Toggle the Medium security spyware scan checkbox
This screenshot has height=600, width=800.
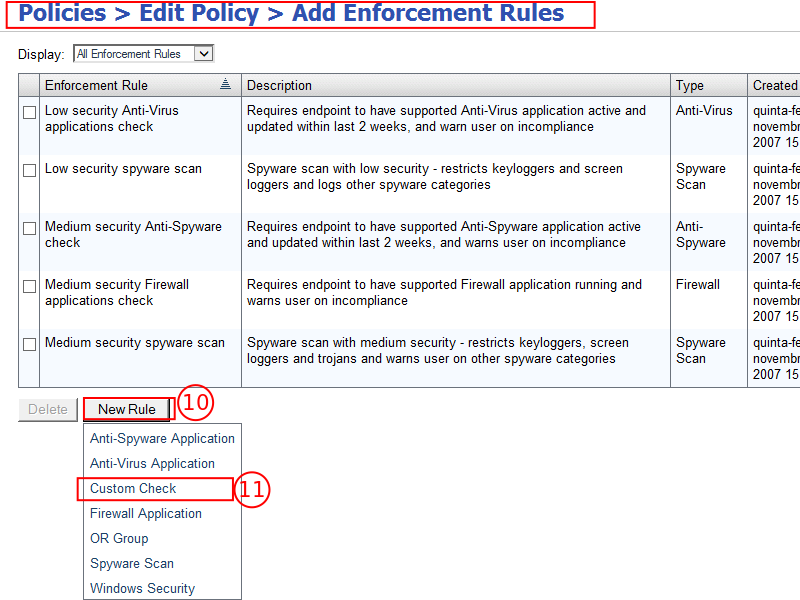(x=30, y=344)
